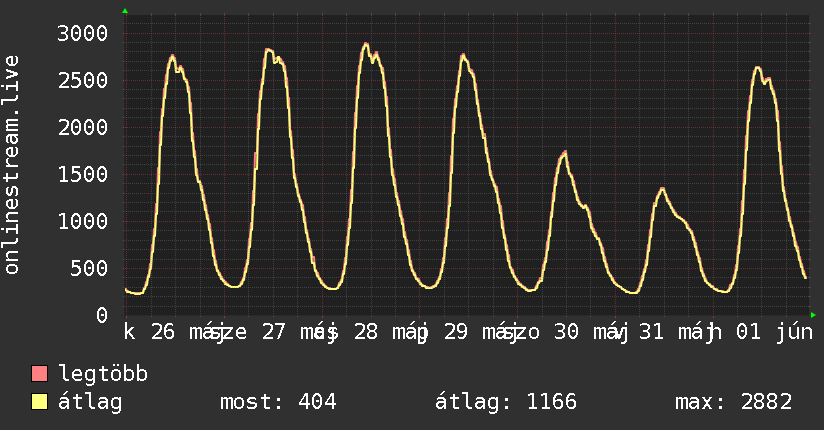Viewport: 824px width, 430px height.
Task: Click the 1500 y-axis label
Action: coord(83,174)
